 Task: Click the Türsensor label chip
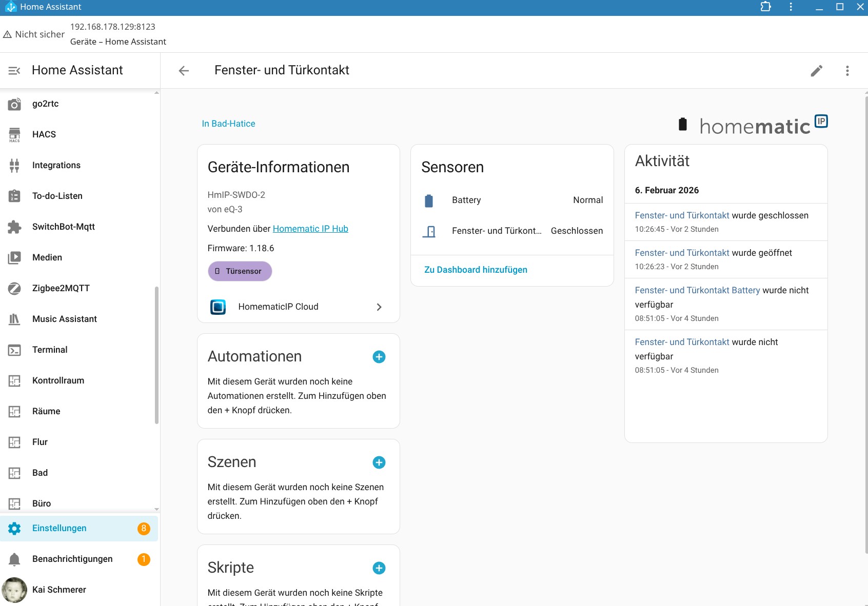pyautogui.click(x=240, y=271)
